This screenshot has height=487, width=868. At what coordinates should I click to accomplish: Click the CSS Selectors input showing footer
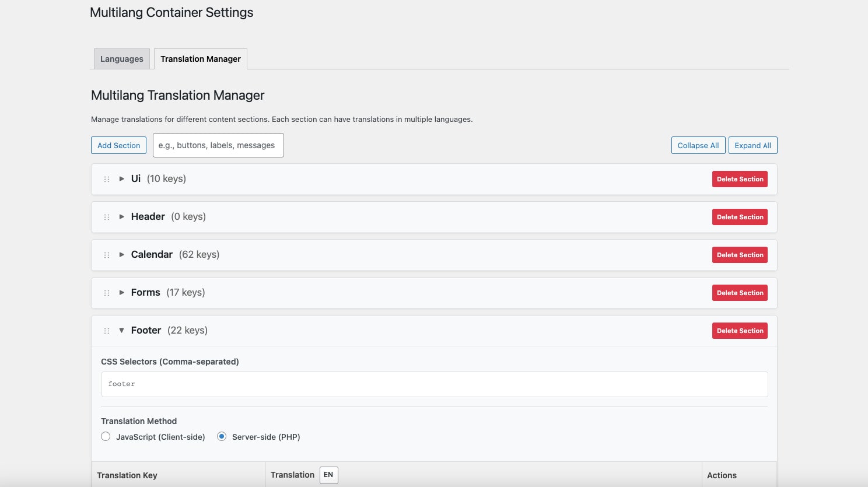tap(434, 384)
